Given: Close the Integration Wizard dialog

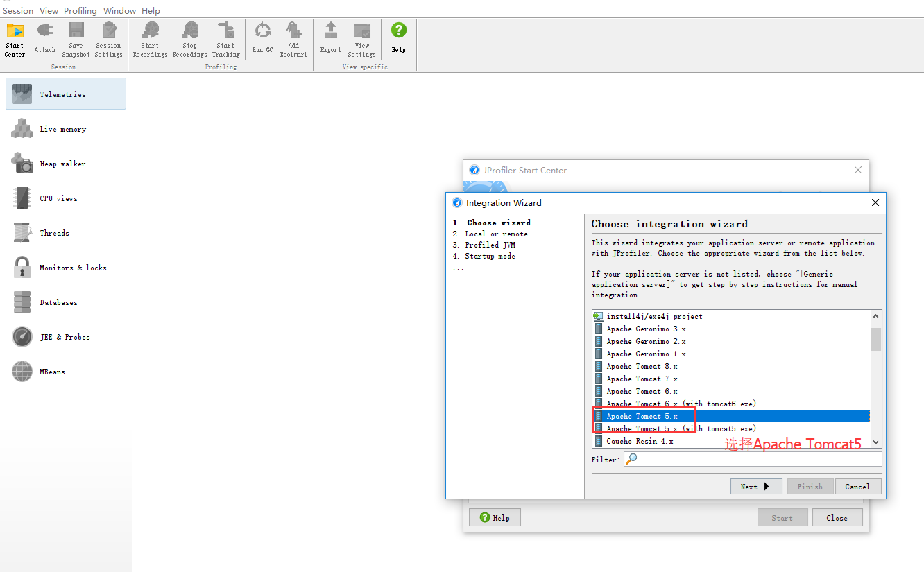Looking at the screenshot, I should click(x=875, y=202).
